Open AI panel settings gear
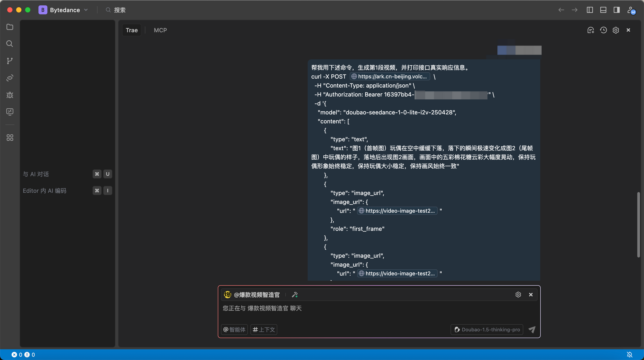This screenshot has width=644, height=360. click(x=616, y=30)
